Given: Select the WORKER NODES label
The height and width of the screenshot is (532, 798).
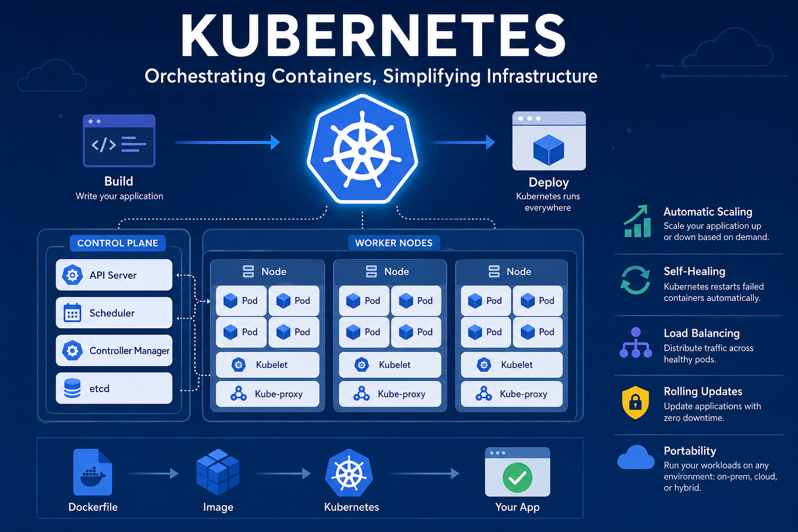Looking at the screenshot, I should [x=394, y=243].
